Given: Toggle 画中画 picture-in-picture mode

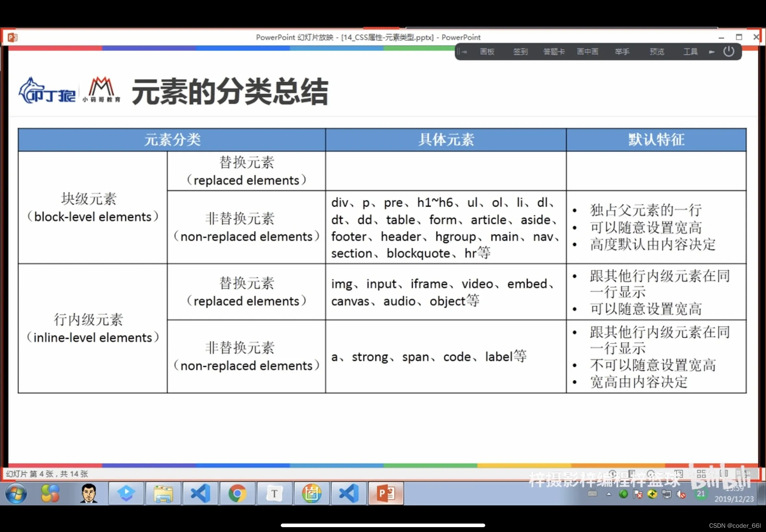Looking at the screenshot, I should (x=587, y=52).
